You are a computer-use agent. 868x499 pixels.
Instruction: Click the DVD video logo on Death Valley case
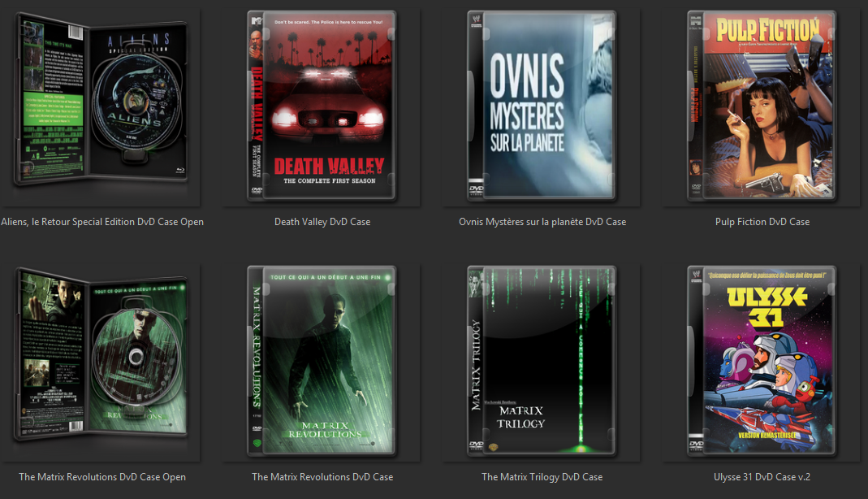(257, 189)
